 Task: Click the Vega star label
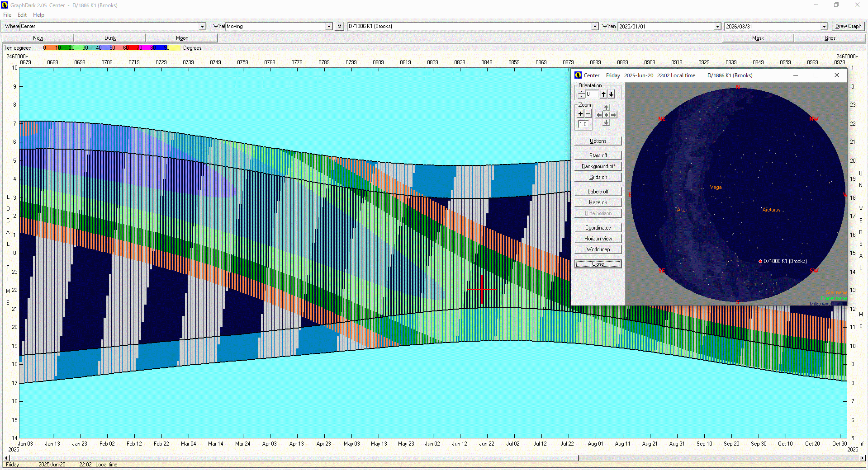point(716,187)
